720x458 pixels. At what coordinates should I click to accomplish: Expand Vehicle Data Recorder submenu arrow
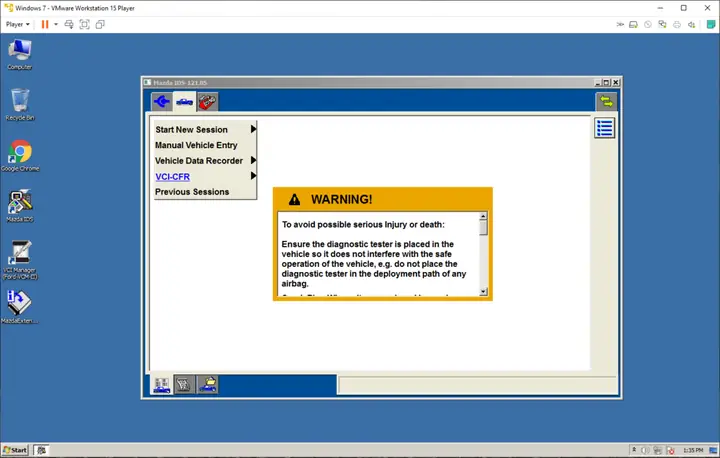[254, 161]
